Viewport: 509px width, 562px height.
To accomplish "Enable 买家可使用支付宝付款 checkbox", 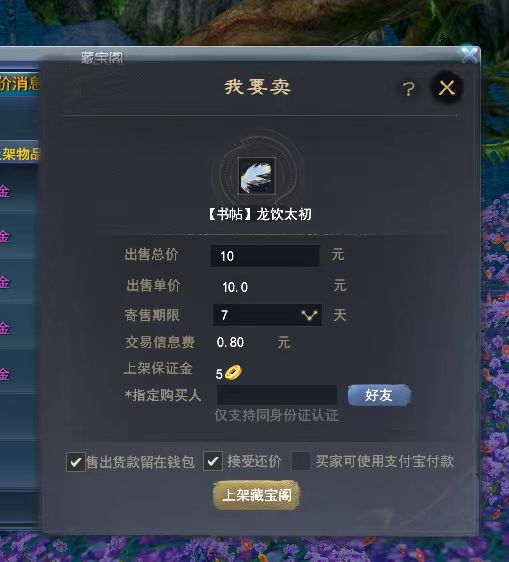I will (x=301, y=461).
